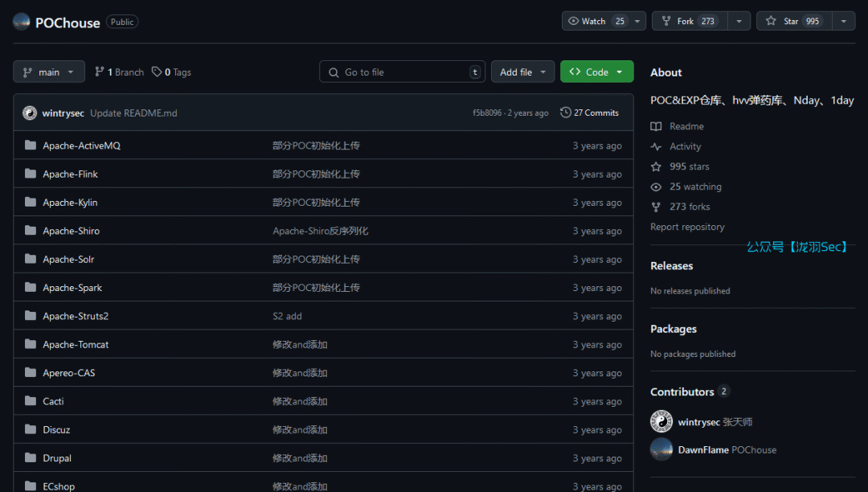The width and height of the screenshot is (868, 492).
Task: Click the Cacti folder icon
Action: [31, 400]
